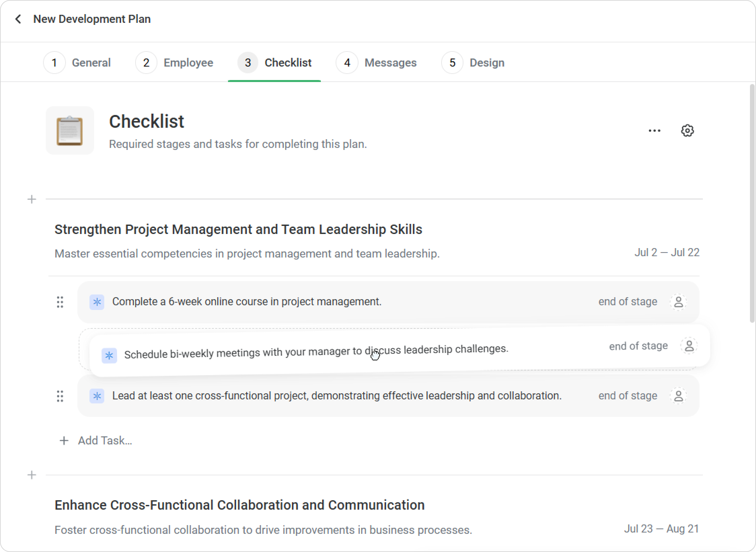Viewport: 756px width, 552px height.
Task: Click the asterisk icon on 6-week course task
Action: (97, 302)
